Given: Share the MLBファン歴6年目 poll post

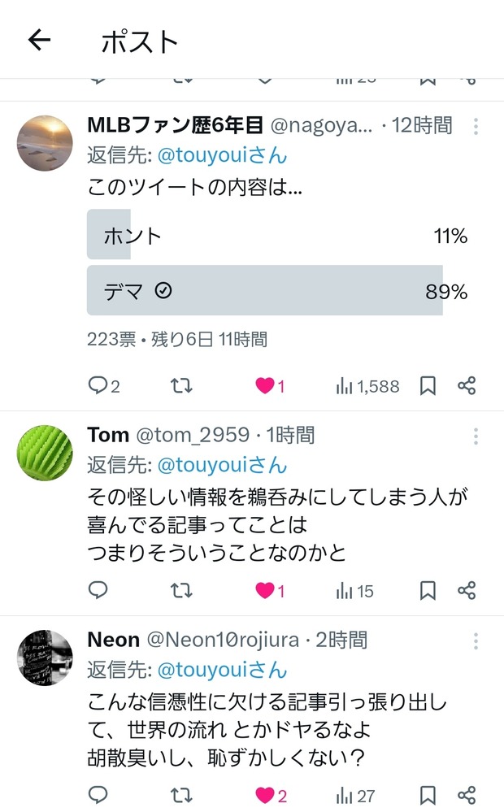Looking at the screenshot, I should 467,386.
